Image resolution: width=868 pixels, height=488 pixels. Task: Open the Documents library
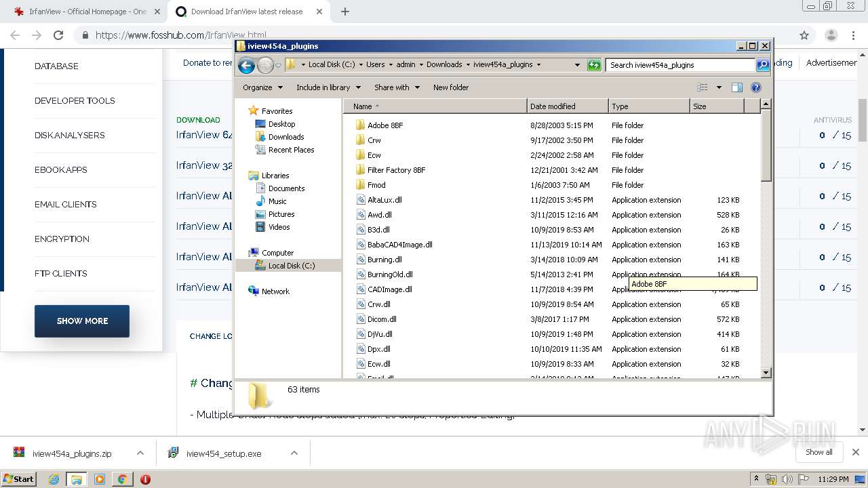(286, 188)
